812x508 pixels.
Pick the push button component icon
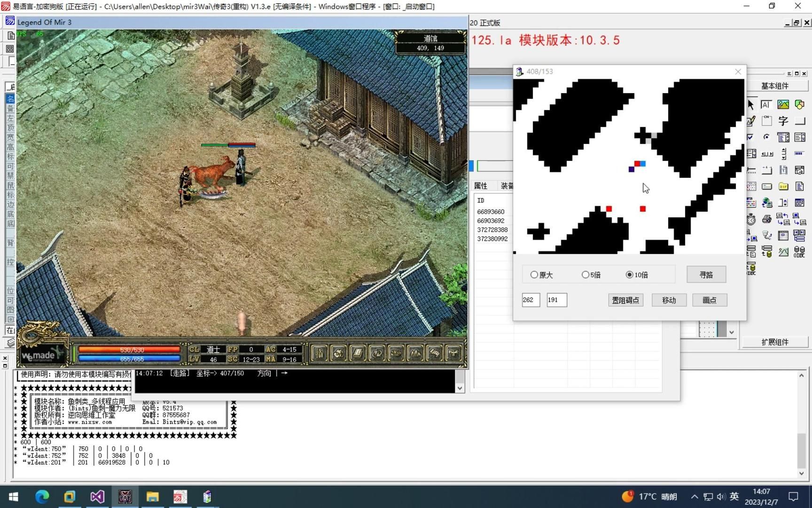800,121
